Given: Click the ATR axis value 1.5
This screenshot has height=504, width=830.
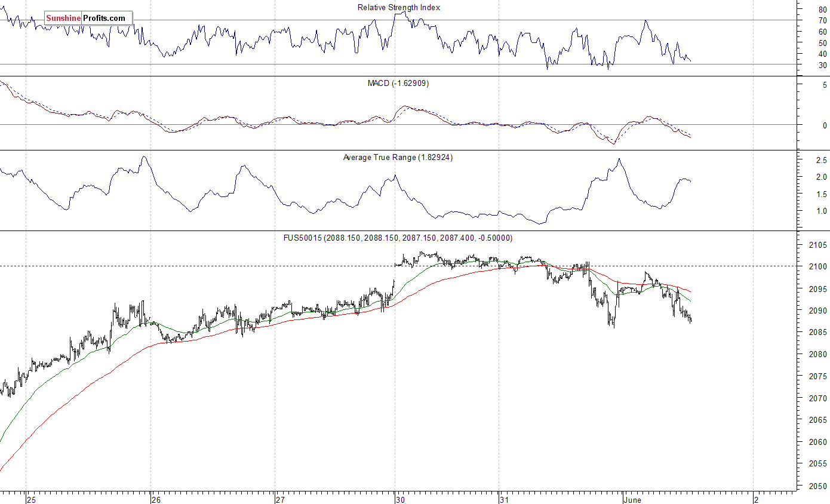Looking at the screenshot, I should [x=822, y=195].
